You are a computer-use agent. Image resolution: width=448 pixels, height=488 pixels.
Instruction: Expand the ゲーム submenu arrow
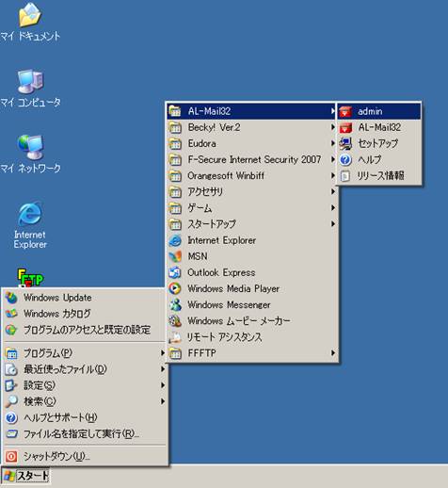(x=333, y=207)
